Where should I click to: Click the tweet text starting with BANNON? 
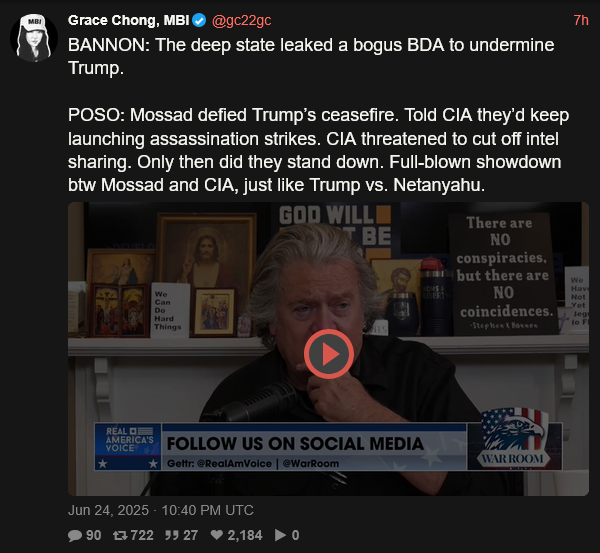[319, 115]
